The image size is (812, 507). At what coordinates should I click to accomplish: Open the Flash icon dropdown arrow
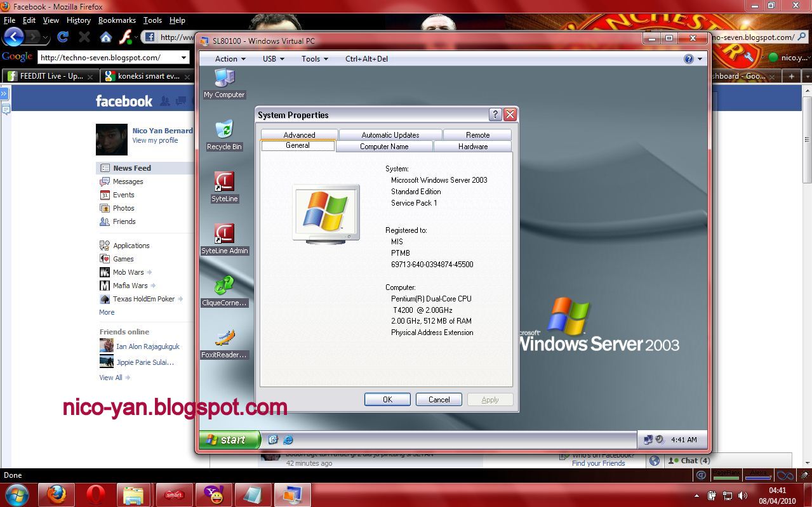[136, 37]
